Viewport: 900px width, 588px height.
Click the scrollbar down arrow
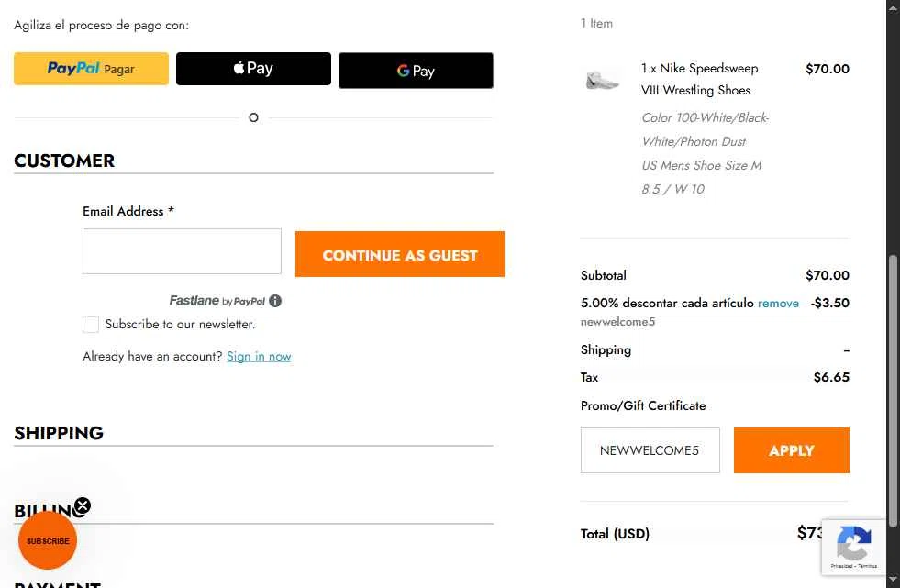point(893,579)
